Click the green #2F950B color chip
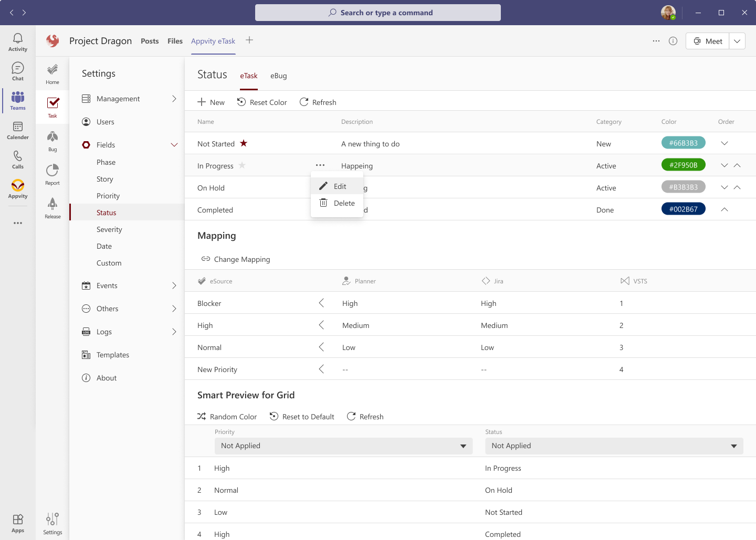Image resolution: width=756 pixels, height=540 pixels. 683,164
